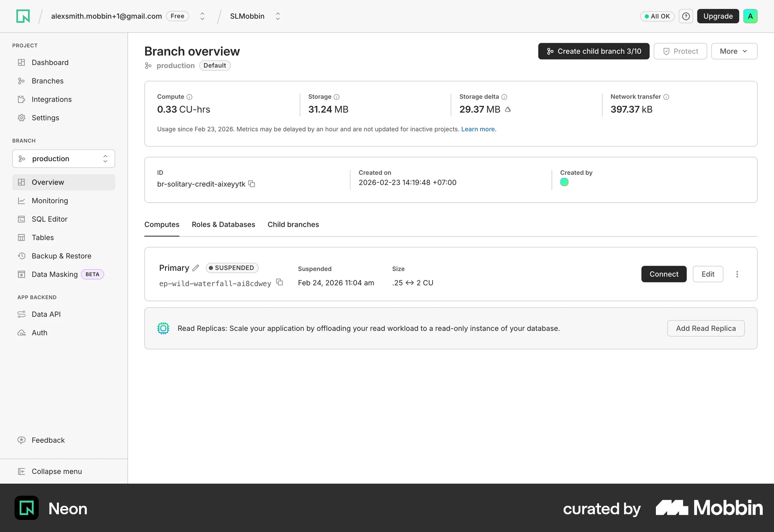The height and width of the screenshot is (532, 774).
Task: Switch to the Roles & Databases tab
Action: [x=223, y=224]
